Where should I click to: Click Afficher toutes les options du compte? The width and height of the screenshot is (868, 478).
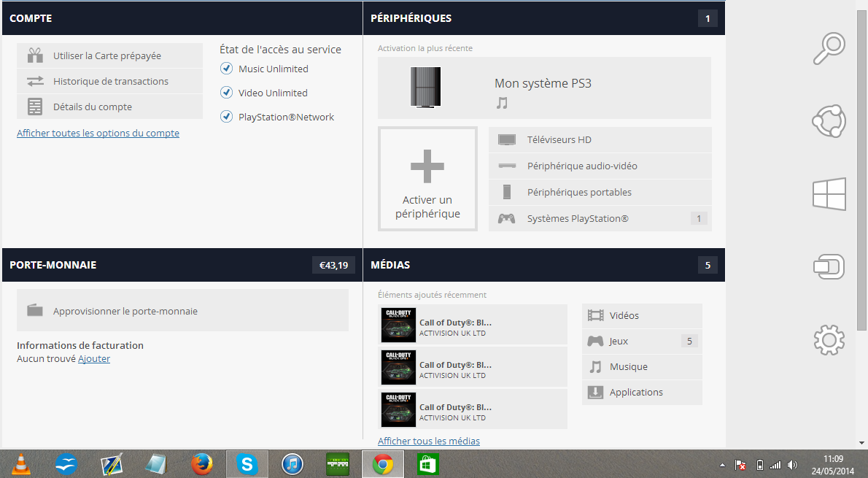[x=98, y=133]
